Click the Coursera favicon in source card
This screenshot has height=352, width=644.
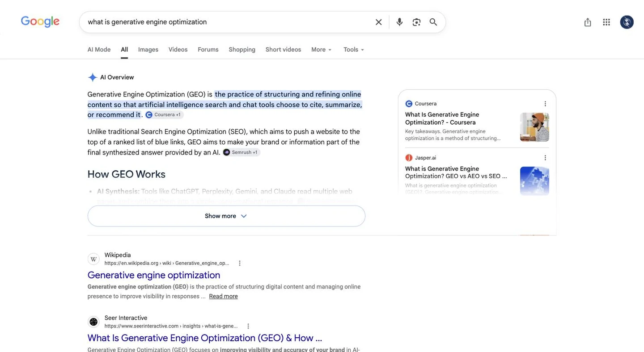409,104
